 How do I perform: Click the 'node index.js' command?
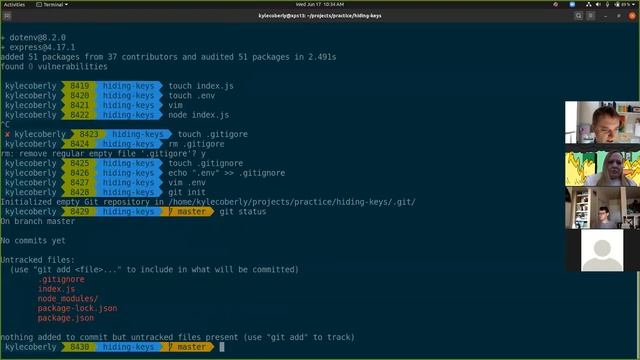[x=198, y=115]
